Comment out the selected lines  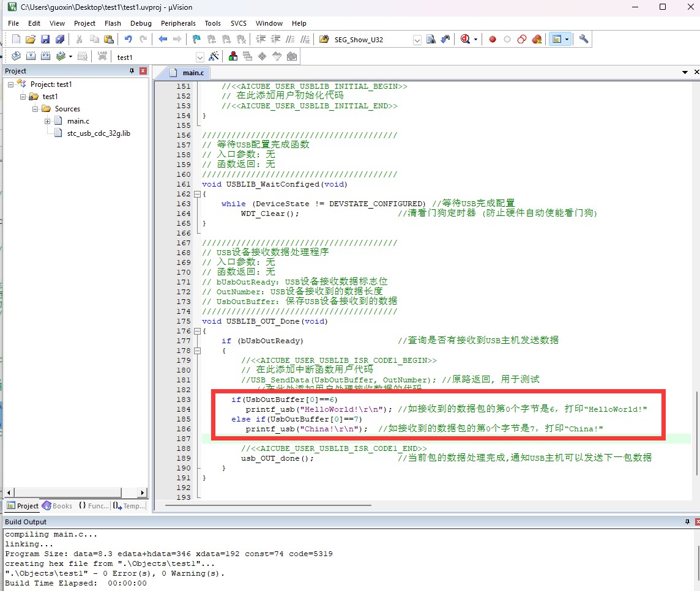tap(290, 39)
